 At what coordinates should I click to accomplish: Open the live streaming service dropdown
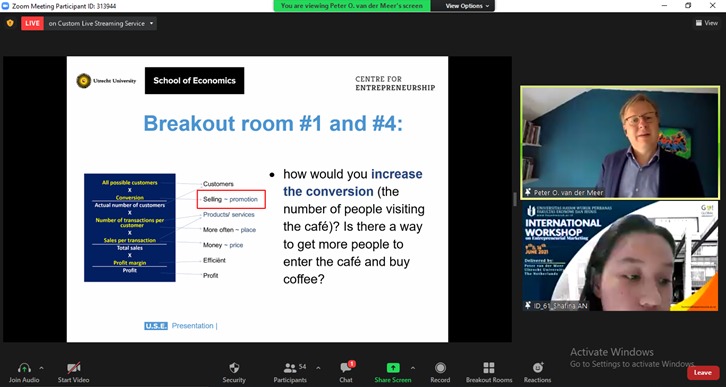click(101, 24)
